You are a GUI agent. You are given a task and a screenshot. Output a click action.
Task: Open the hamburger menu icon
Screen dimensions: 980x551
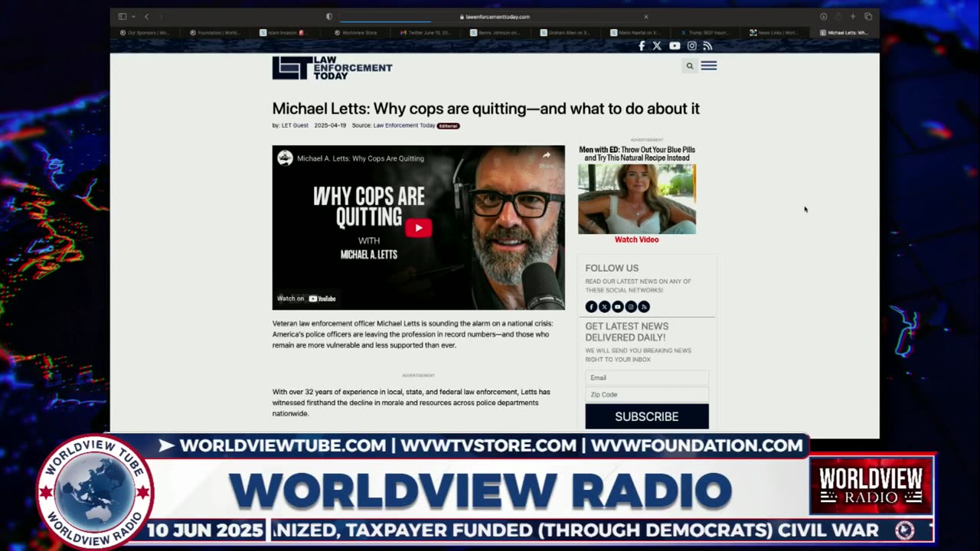coord(709,66)
